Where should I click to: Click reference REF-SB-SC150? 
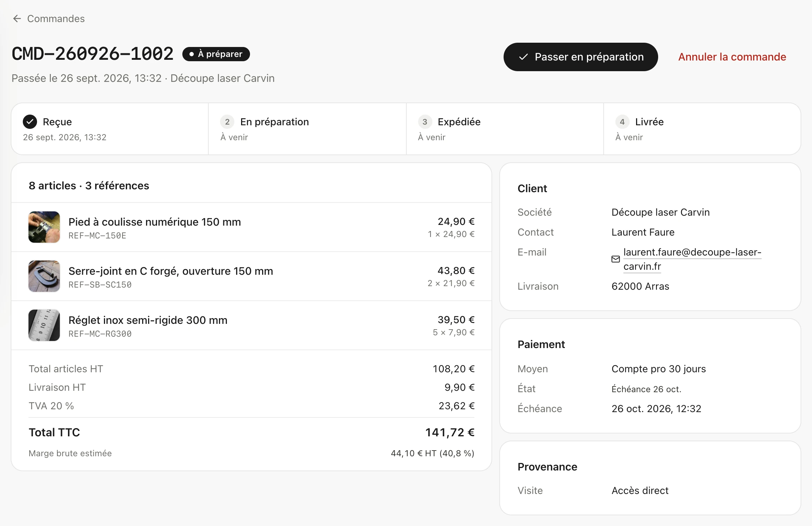point(100,285)
